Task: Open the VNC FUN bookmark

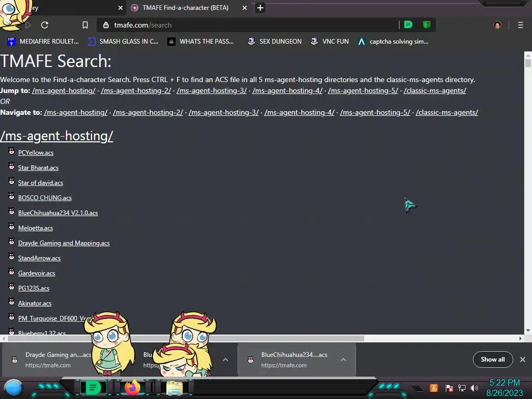Action: pos(330,42)
